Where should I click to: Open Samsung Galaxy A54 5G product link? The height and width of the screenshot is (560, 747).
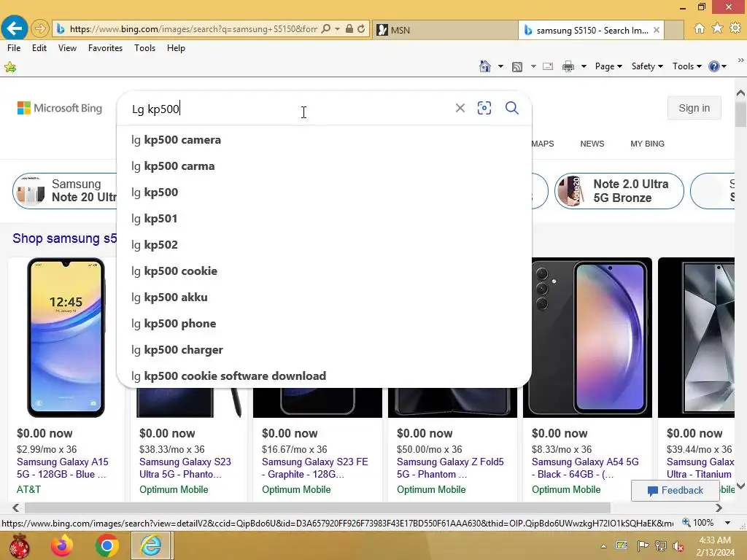pos(585,468)
